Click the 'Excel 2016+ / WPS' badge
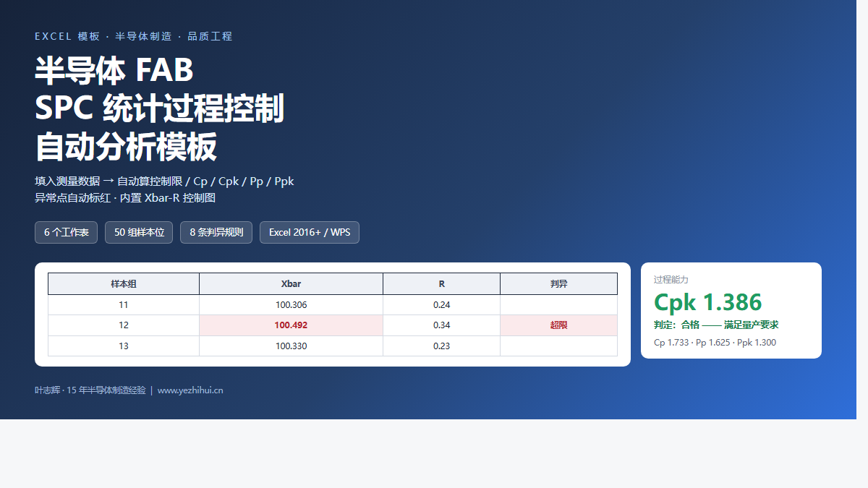 click(x=310, y=233)
